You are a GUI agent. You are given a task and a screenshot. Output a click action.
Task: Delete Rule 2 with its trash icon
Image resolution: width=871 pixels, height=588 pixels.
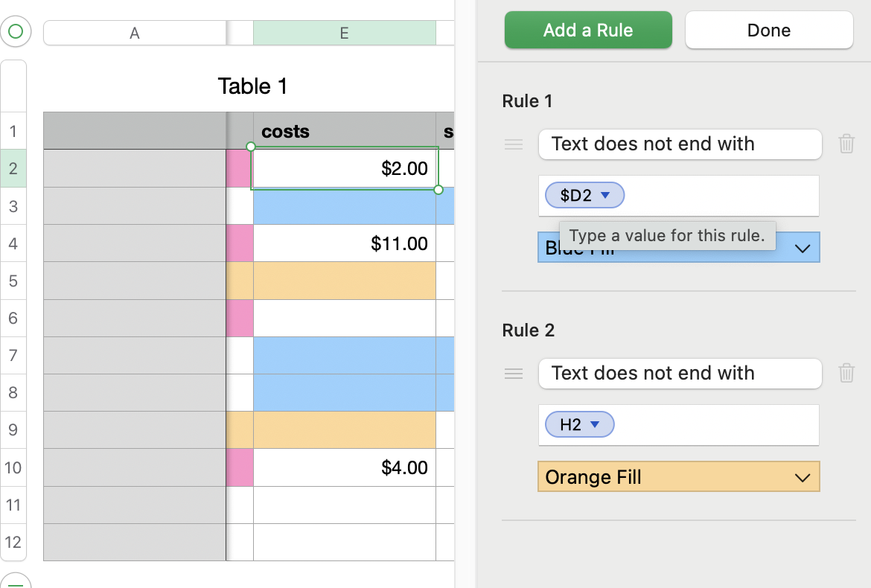(x=846, y=373)
